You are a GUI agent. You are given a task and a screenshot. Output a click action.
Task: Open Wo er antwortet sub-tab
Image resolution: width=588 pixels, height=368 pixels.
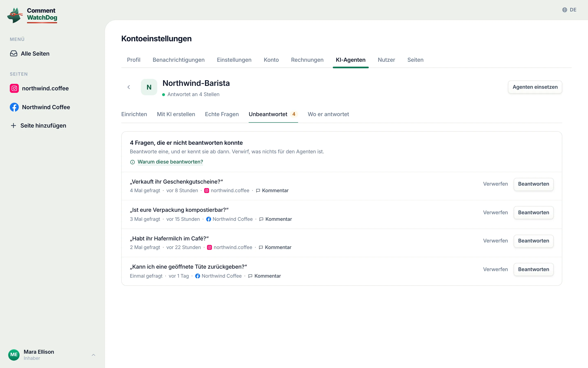[328, 114]
